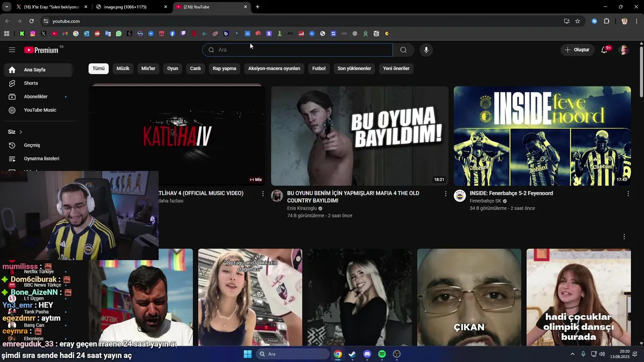Viewport: 644px width, 362px height.
Task: Open a new browser tab
Action: [258, 7]
